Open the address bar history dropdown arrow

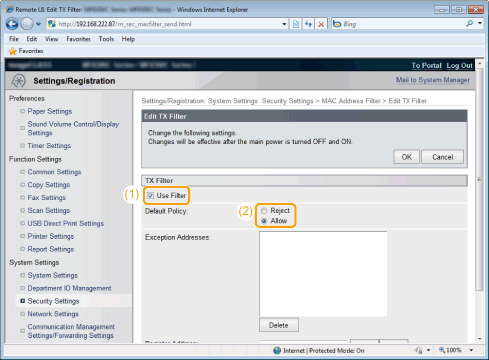click(x=284, y=24)
